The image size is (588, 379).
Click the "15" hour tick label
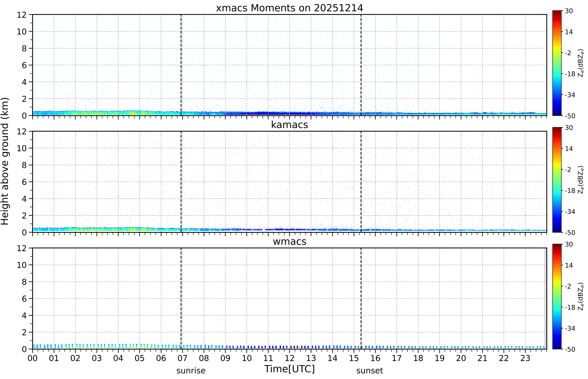354,358
